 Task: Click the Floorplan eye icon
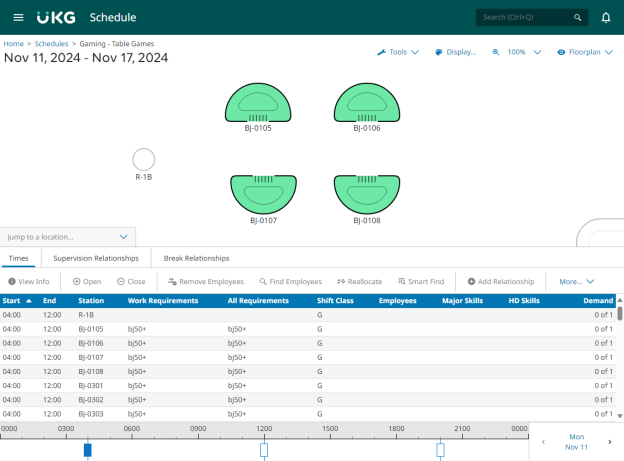(x=561, y=52)
